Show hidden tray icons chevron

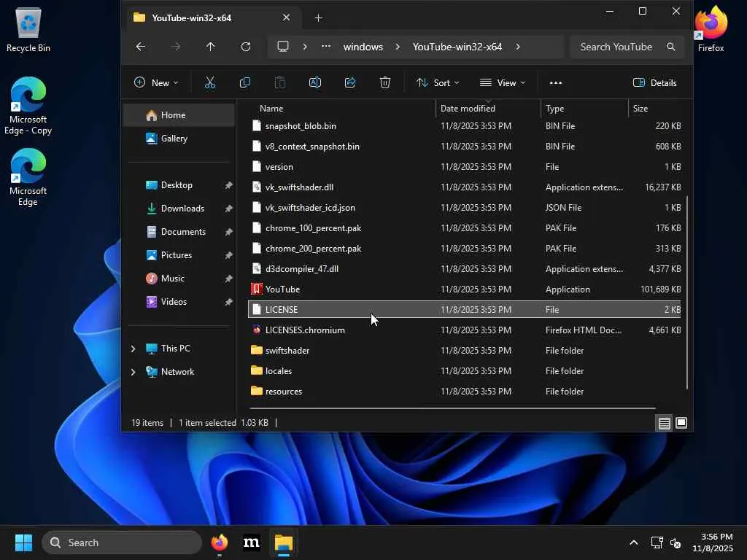634,542
